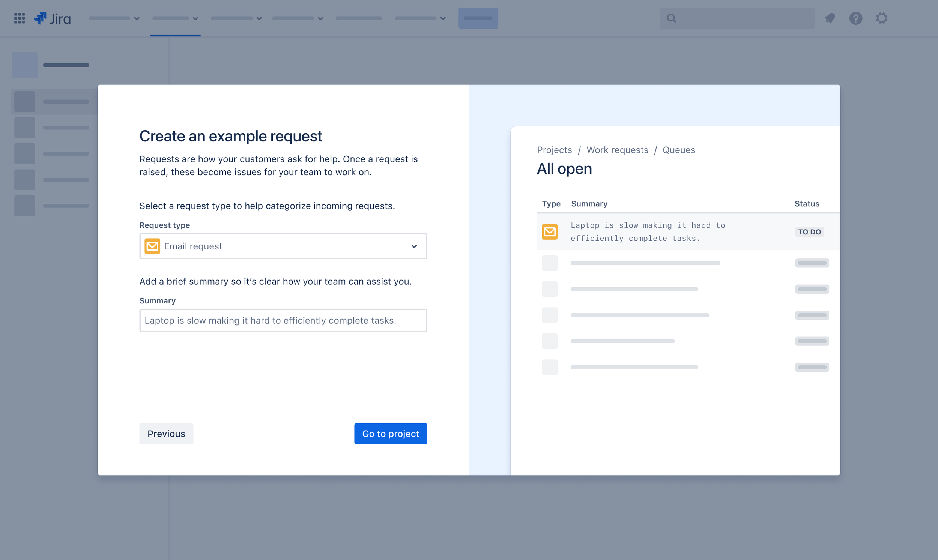Expand the Request type dropdown chevron
The height and width of the screenshot is (560, 938).
[x=414, y=246]
